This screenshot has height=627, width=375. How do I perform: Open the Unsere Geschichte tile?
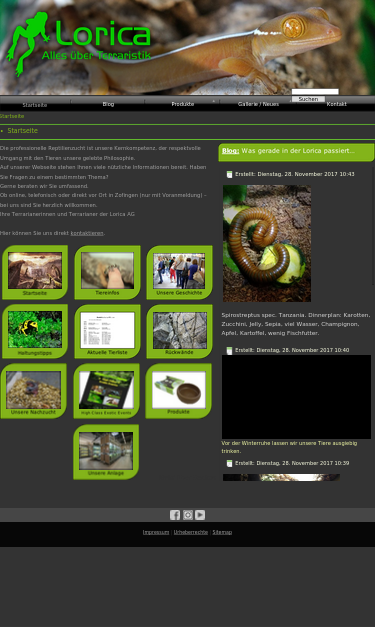[179, 272]
